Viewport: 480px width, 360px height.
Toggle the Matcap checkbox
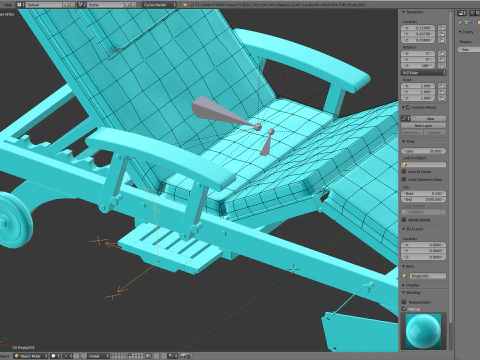pos(404,309)
